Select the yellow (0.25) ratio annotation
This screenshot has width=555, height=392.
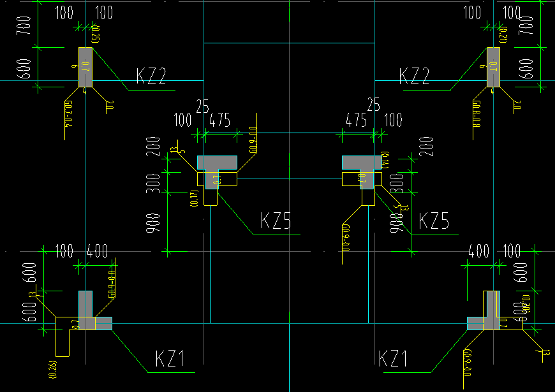[x=95, y=34]
